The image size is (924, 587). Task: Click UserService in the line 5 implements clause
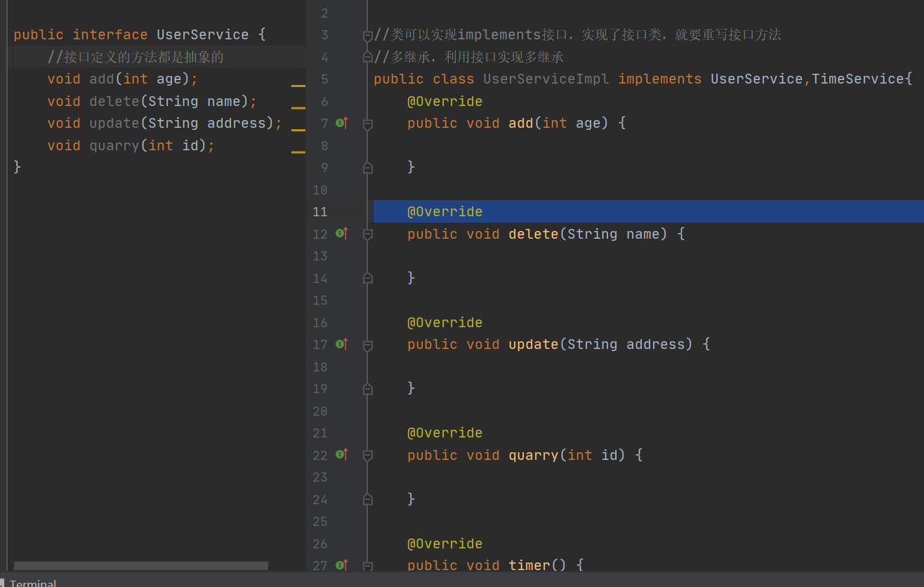coord(758,79)
